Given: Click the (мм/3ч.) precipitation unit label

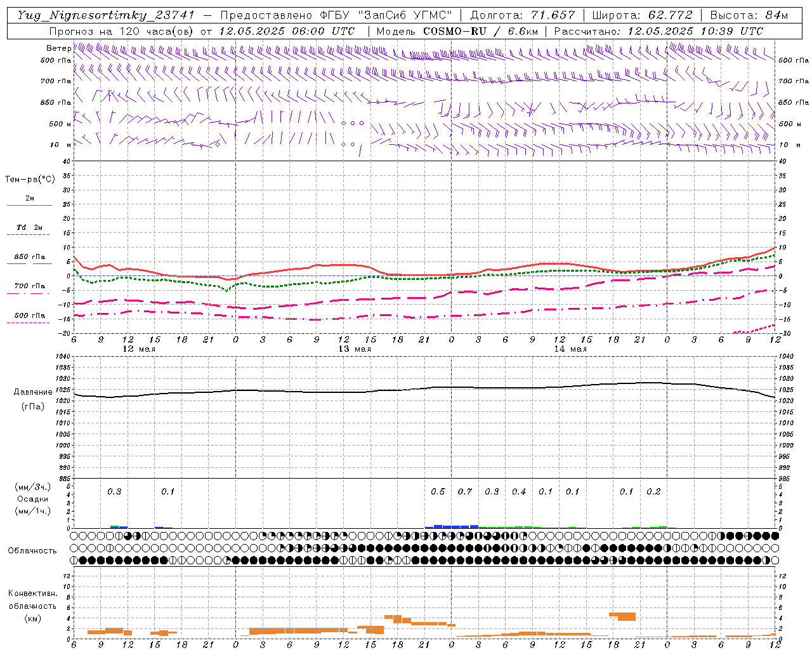Looking at the screenshot, I should pyautogui.click(x=32, y=487).
